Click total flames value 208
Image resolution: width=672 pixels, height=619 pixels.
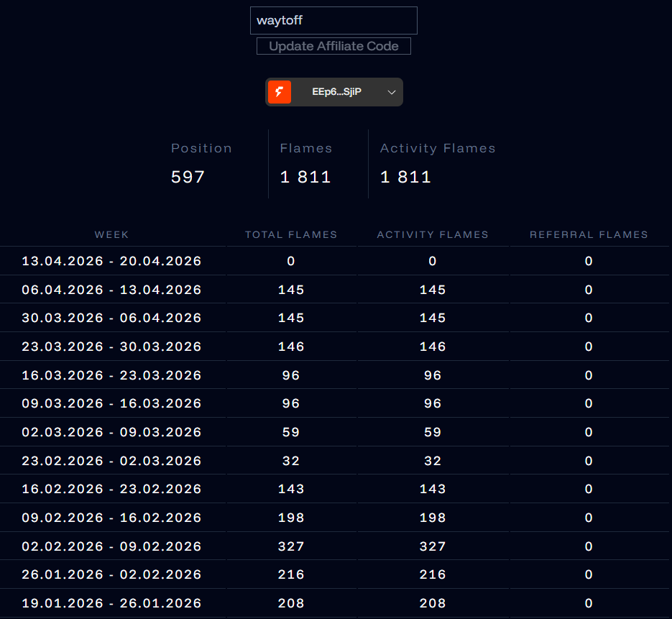[291, 603]
